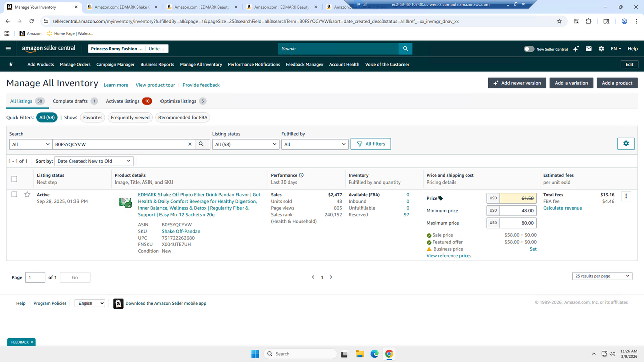
Task: Open the Listing status dropdown
Action: [x=246, y=144]
